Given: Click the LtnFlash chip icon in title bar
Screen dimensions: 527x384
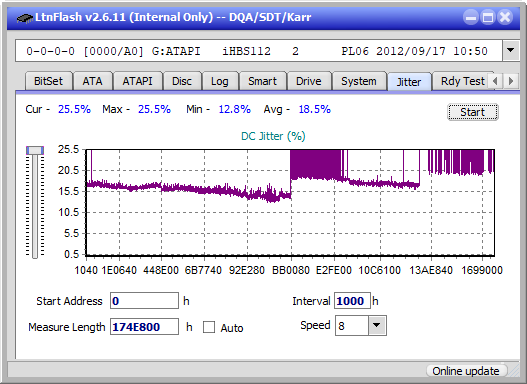Looking at the screenshot, I should pyautogui.click(x=24, y=17).
